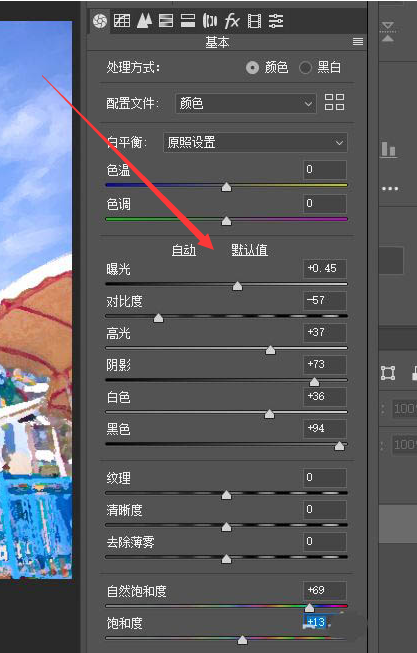Click the 自然饱和度 slider handle
417x653 pixels.
pyautogui.click(x=309, y=607)
